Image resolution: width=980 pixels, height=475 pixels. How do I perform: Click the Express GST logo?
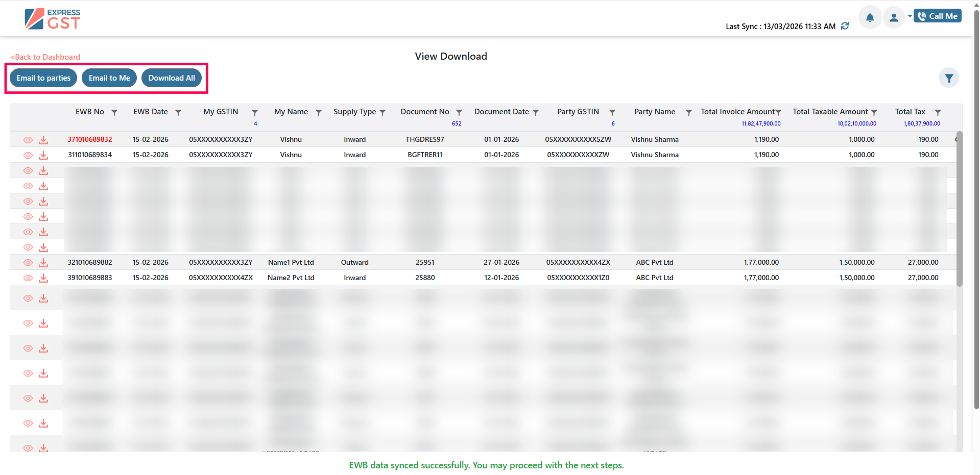53,19
